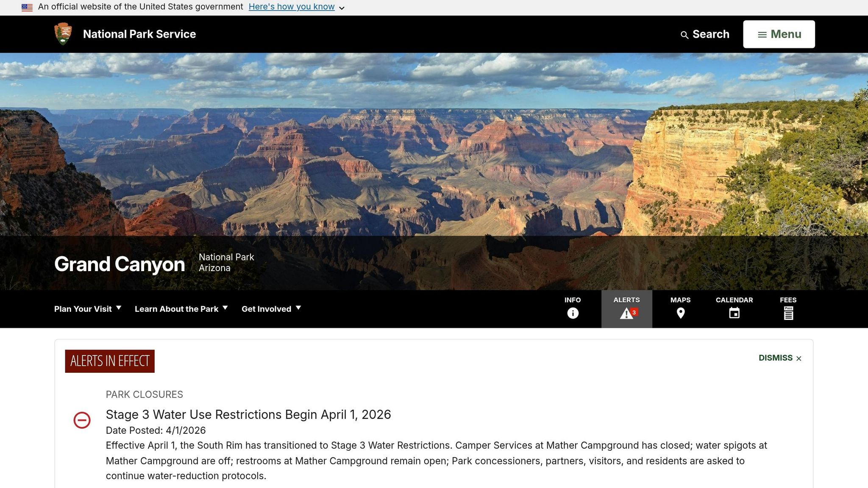
Task: Click the National Park Service text link
Action: (x=139, y=34)
